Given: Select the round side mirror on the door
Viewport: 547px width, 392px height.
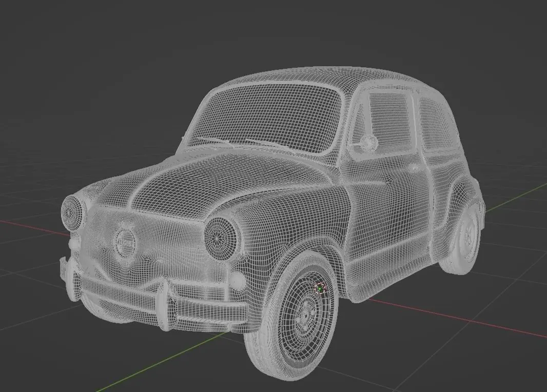Looking at the screenshot, I should 369,142.
